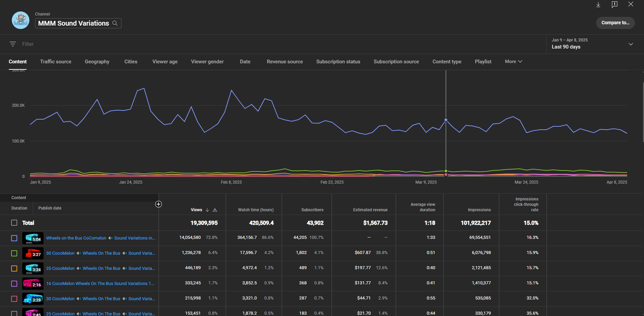Click total views value 19,309,595
The height and width of the screenshot is (316, 644).
[204, 223]
